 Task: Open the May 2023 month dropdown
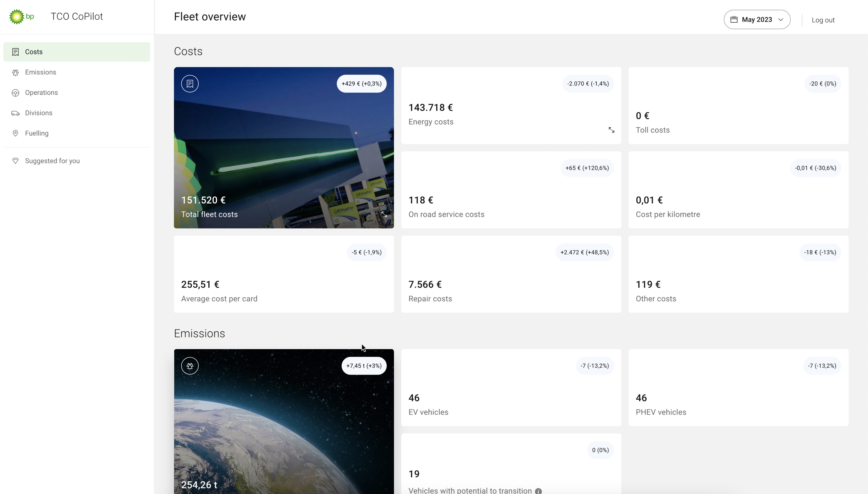pos(757,20)
